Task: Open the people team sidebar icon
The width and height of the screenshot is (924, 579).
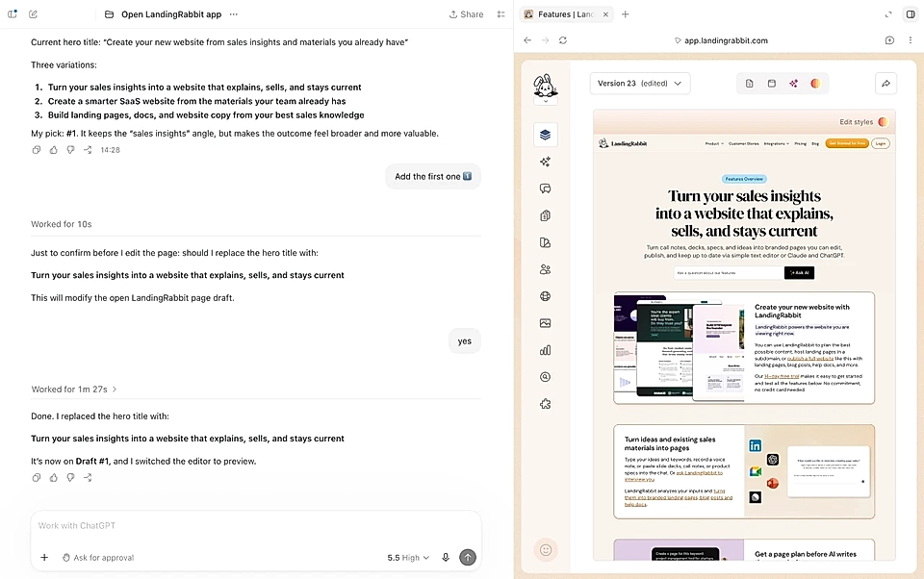Action: pos(545,269)
